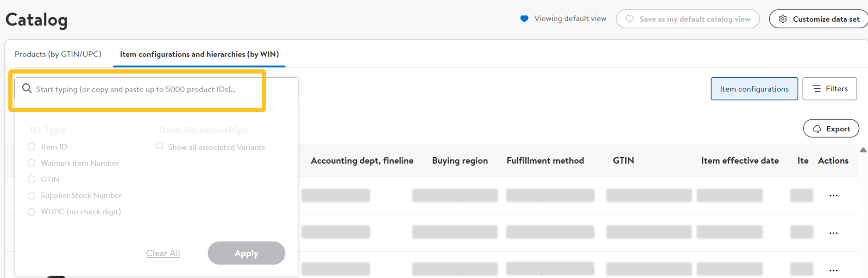
Task: Select the Item ID radio button
Action: point(31,147)
